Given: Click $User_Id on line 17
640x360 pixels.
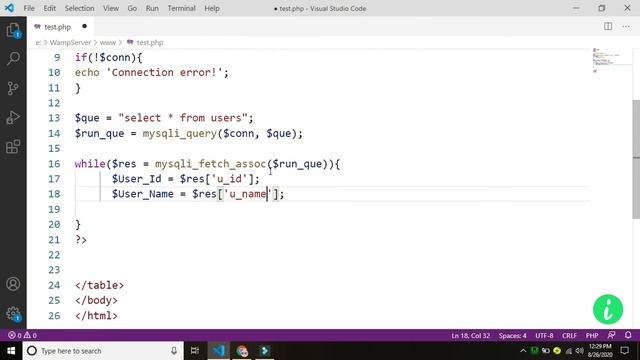Looking at the screenshot, I should click(x=137, y=179).
